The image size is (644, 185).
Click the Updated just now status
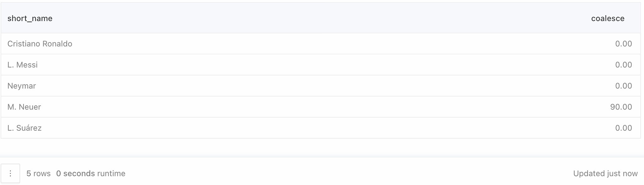tap(605, 173)
